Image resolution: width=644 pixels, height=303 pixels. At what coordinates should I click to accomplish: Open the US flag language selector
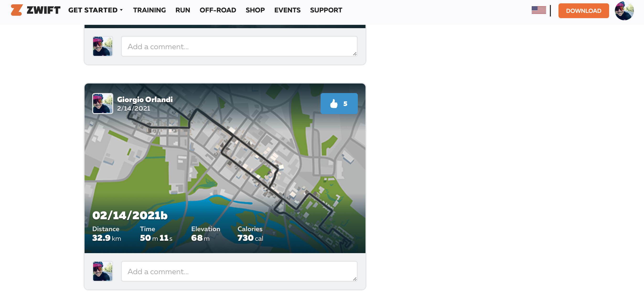[538, 10]
